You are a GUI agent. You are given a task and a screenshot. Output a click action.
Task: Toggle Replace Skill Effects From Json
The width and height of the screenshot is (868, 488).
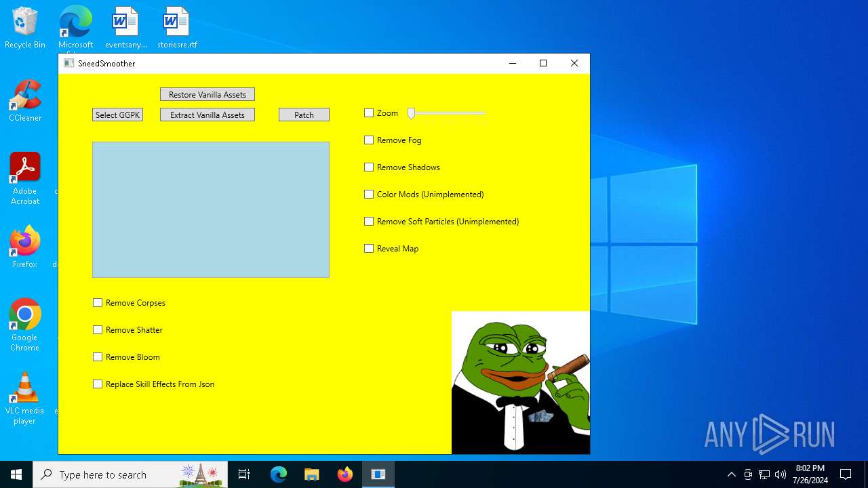tap(98, 384)
